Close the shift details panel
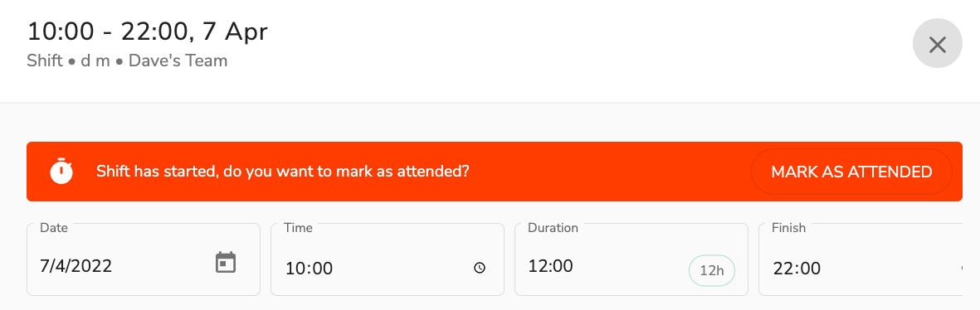 (937, 44)
